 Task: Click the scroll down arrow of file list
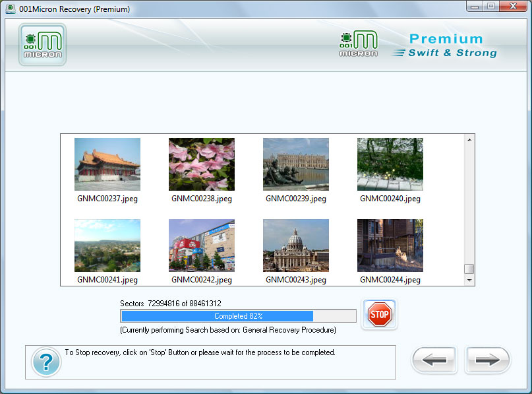coord(469,280)
